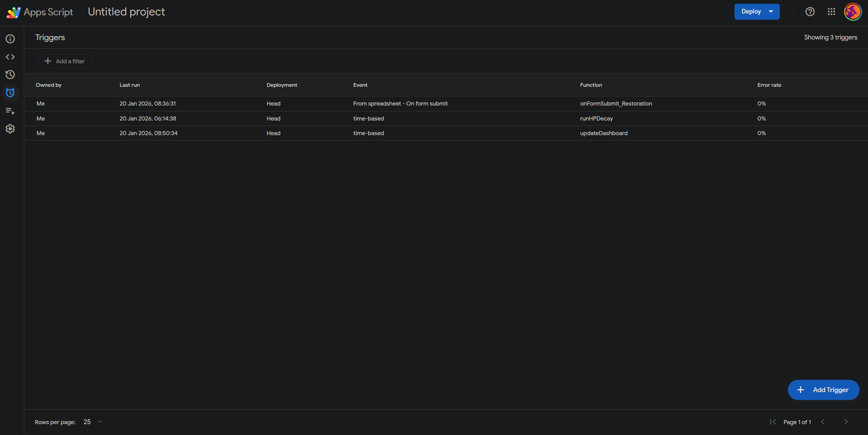Click the Google account avatar
This screenshot has height=435, width=868.
tap(853, 12)
